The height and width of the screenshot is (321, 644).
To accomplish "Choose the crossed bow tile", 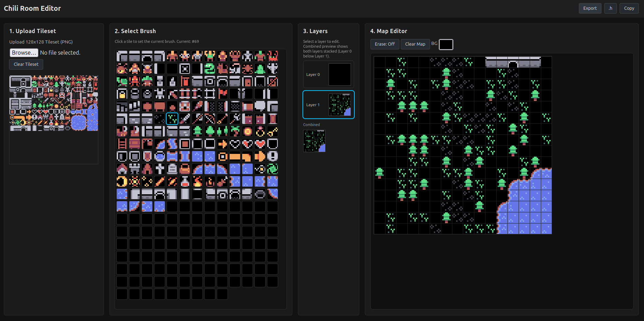I will coord(210,119).
